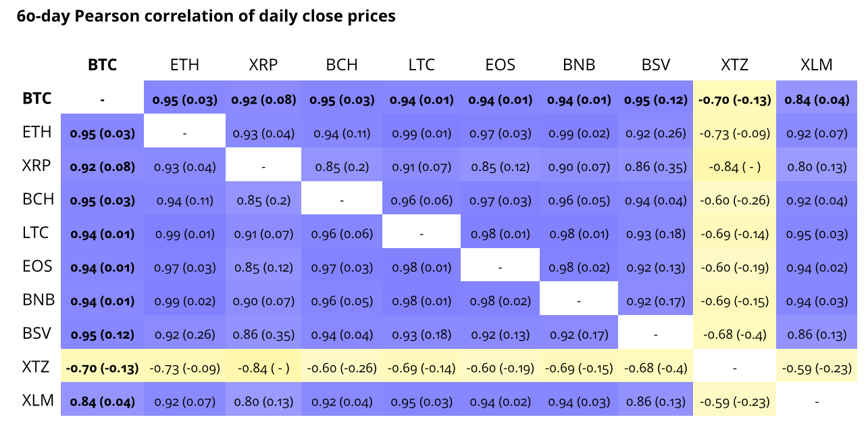The image size is (868, 430).
Task: Click BNB row cell under ETH column
Action: [184, 302]
